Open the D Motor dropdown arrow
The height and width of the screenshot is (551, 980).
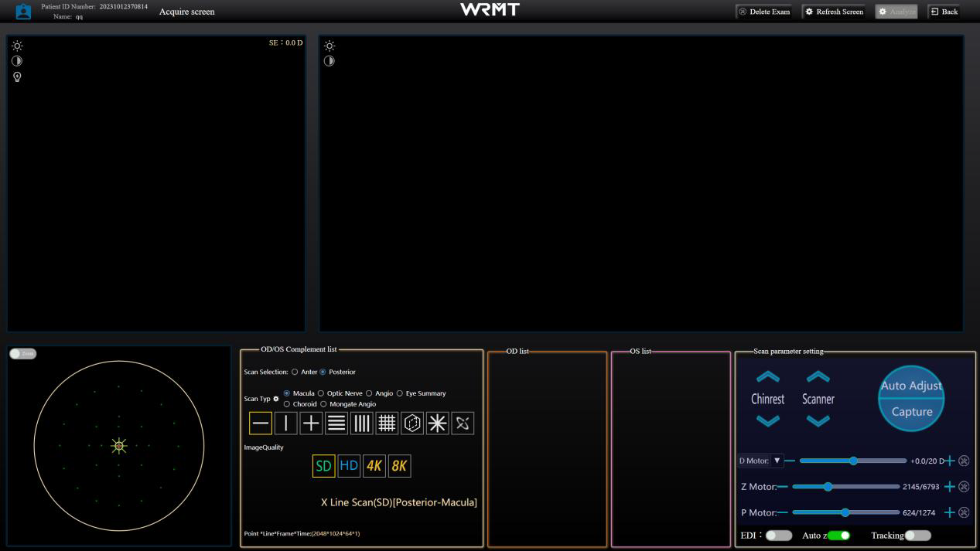click(777, 461)
